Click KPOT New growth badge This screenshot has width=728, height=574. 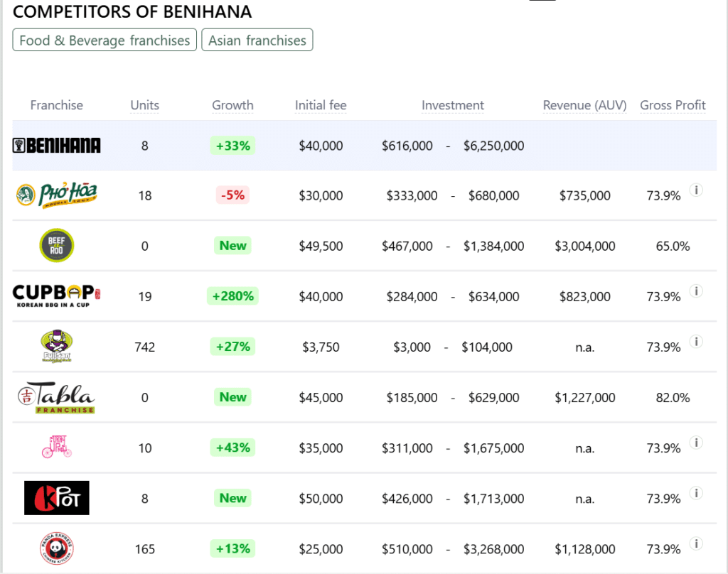tap(232, 499)
